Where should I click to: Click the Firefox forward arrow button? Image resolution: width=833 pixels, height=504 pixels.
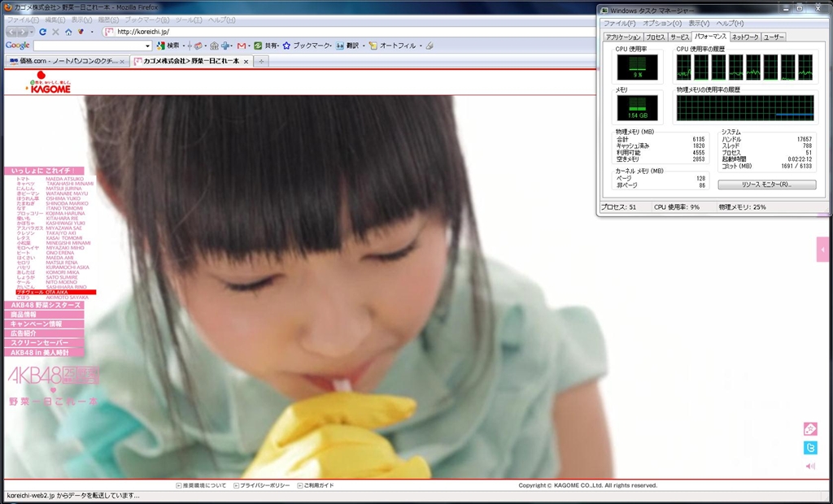pos(24,32)
